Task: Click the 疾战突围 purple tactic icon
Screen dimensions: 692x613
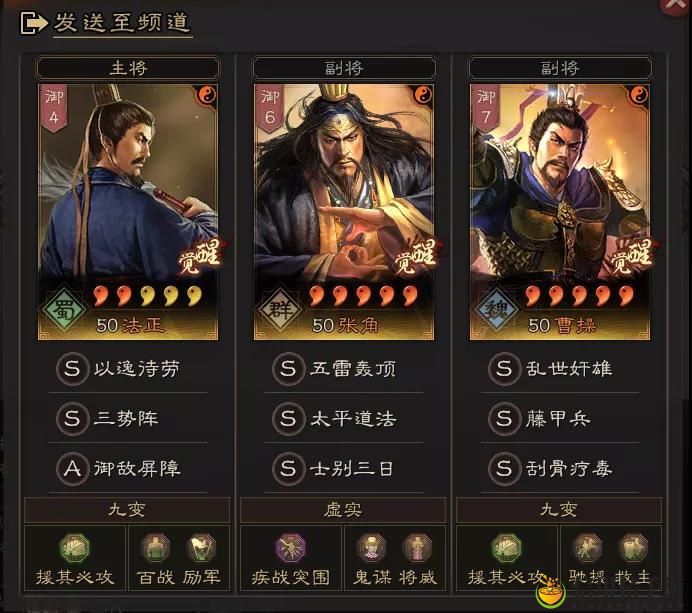Action: [290, 548]
